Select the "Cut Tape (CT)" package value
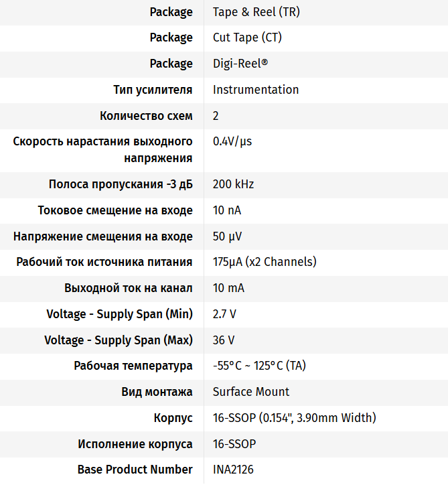 click(247, 38)
